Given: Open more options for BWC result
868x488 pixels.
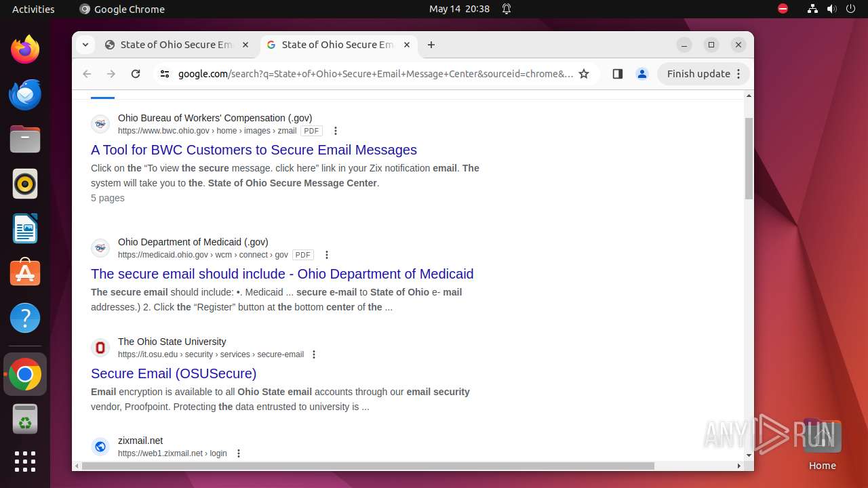Looking at the screenshot, I should tap(335, 131).
